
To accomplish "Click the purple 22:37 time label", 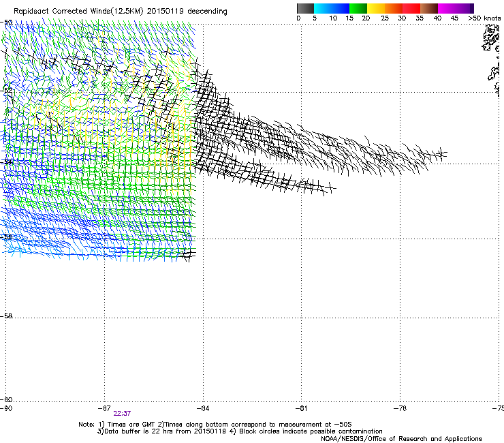I will (x=122, y=414).
